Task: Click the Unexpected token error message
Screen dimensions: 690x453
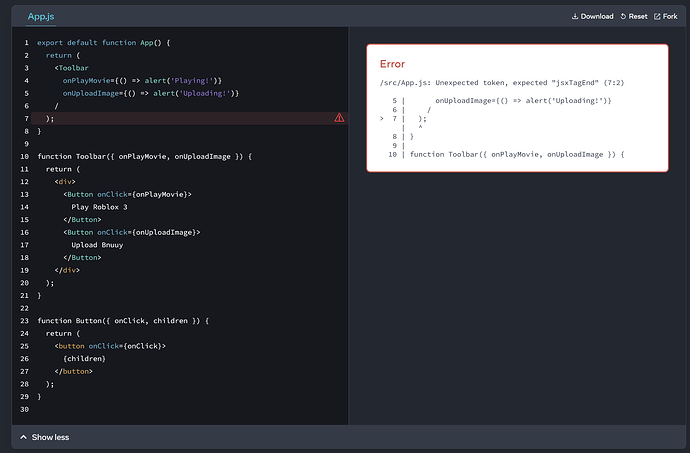Action: [x=502, y=83]
